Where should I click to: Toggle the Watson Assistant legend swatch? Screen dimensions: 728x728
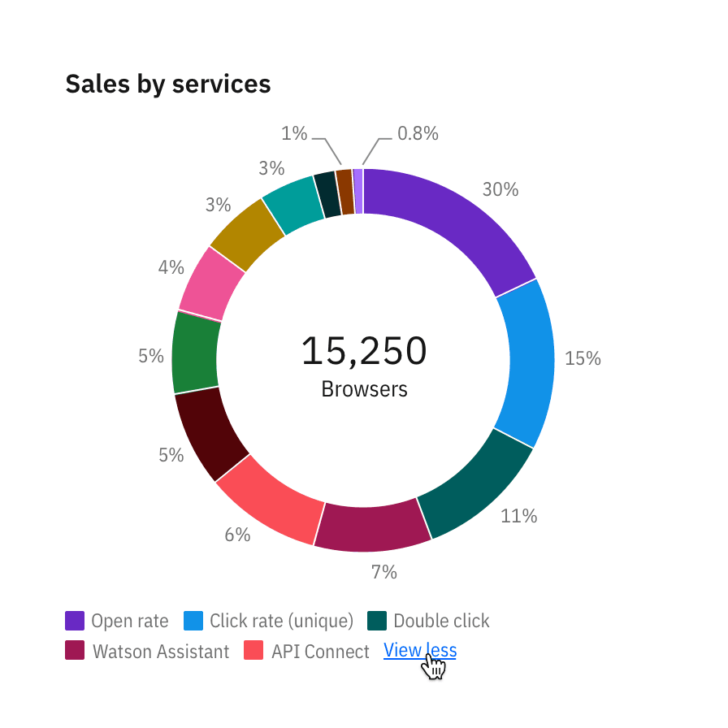(x=75, y=651)
